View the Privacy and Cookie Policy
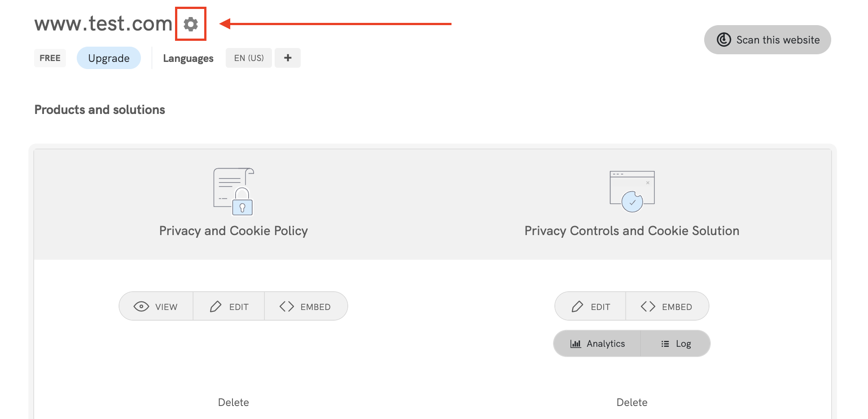 click(x=156, y=306)
